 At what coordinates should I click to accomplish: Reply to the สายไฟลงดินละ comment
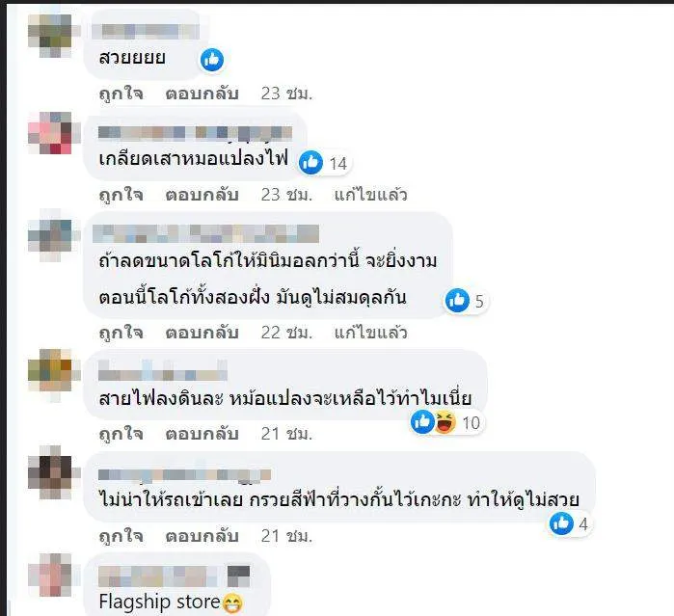point(202,434)
